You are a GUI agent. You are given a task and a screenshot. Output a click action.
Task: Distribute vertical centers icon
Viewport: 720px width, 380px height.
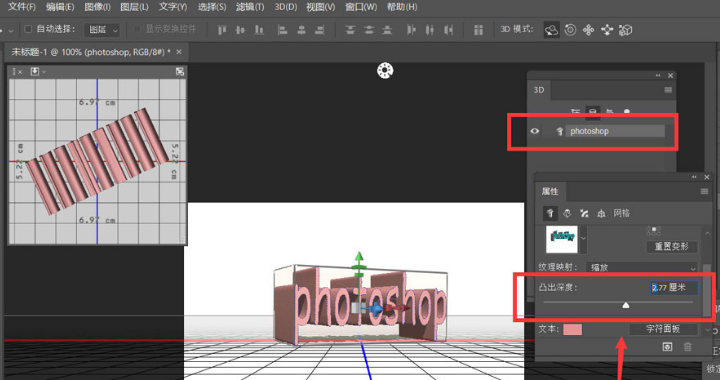click(x=369, y=30)
